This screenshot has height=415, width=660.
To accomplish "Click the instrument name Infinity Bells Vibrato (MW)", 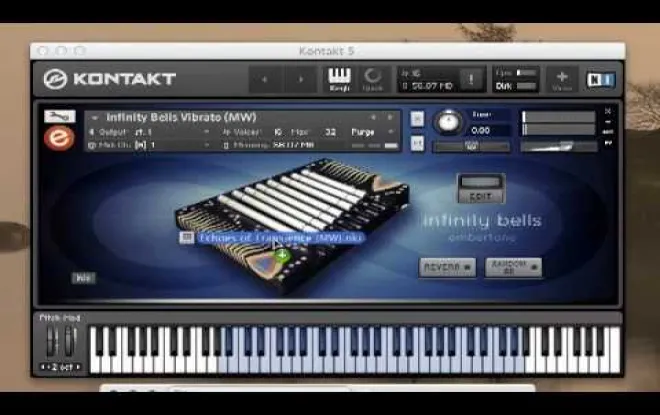I will coord(181,117).
